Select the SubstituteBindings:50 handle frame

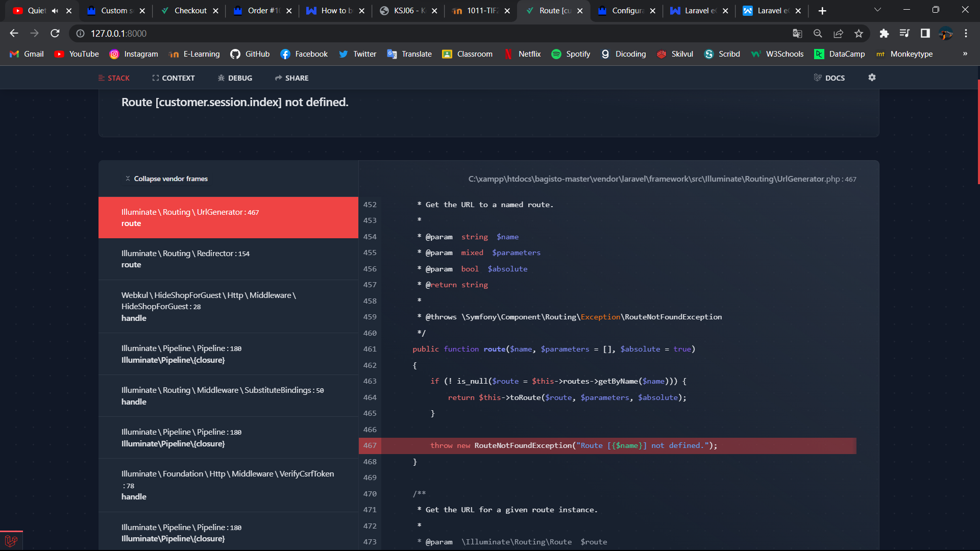point(228,396)
